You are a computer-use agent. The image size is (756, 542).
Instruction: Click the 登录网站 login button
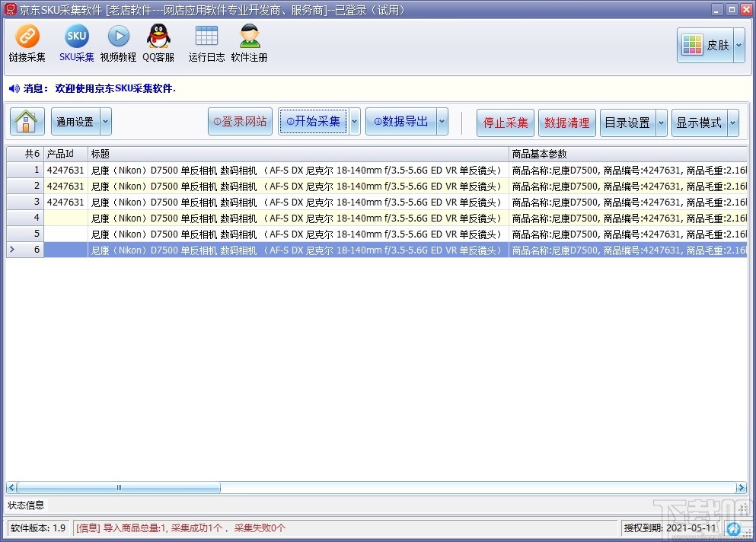[240, 122]
